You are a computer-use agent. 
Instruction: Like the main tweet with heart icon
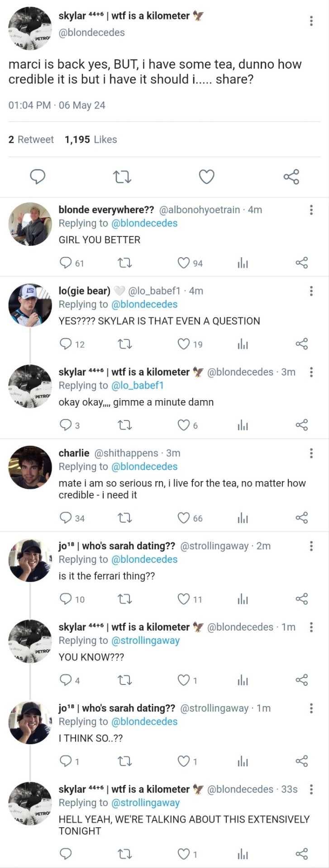tap(207, 176)
